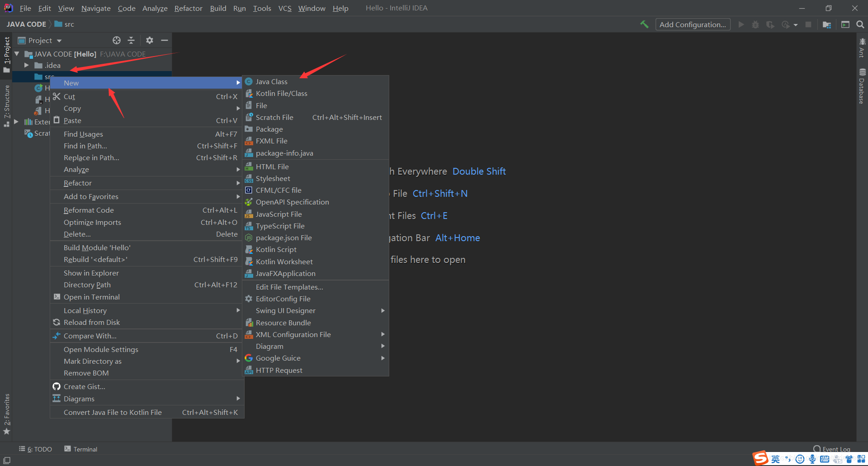Choose FXML File option
Viewport: 868px width, 466px height.
pos(316,141)
